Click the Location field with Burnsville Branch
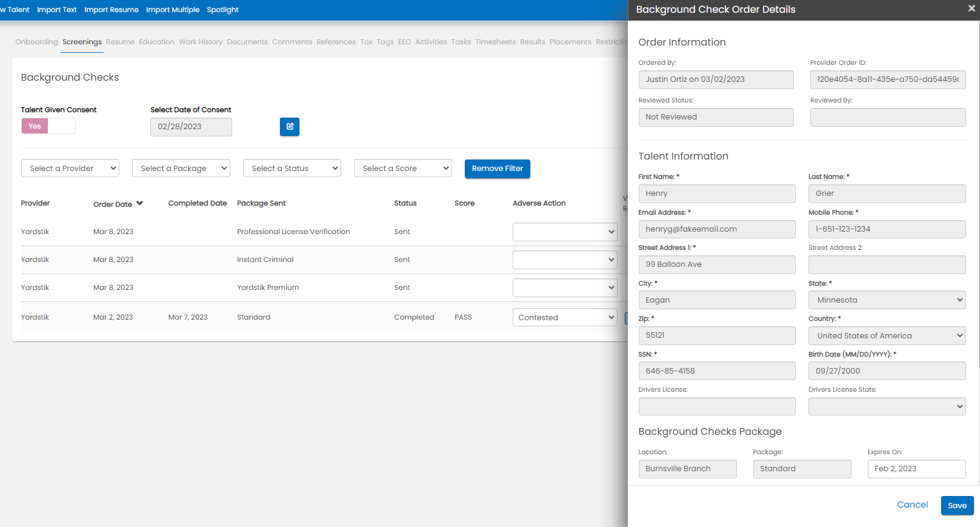The width and height of the screenshot is (980, 527). point(687,469)
